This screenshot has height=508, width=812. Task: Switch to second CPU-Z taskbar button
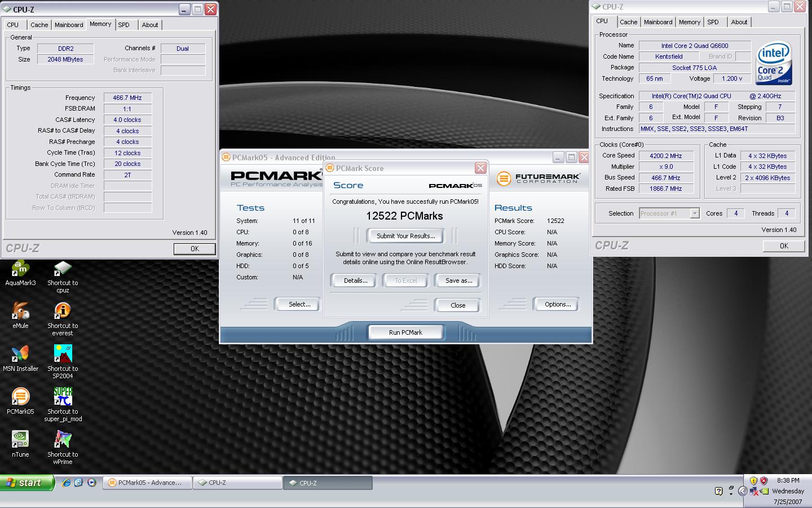(328, 483)
